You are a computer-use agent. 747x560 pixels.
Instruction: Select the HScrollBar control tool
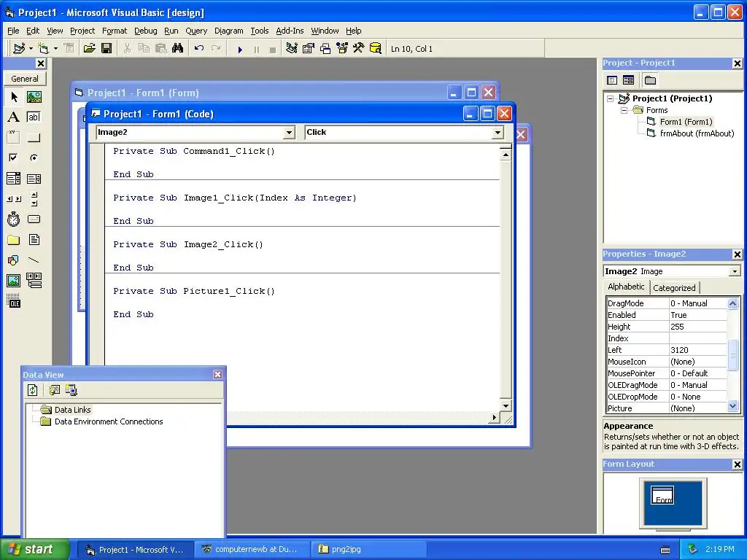14,199
